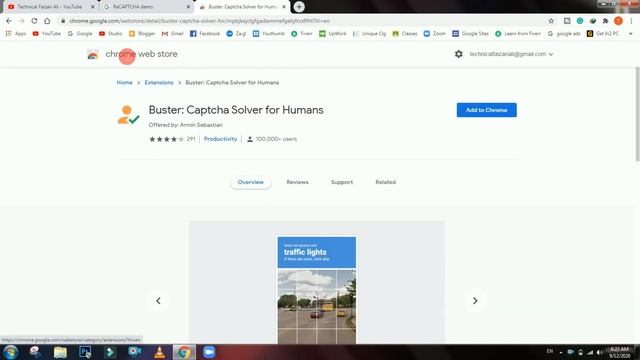Close the Buster Captcha Solver tab
Image resolution: width=640 pixels, height=360 pixels.
coord(284,7)
